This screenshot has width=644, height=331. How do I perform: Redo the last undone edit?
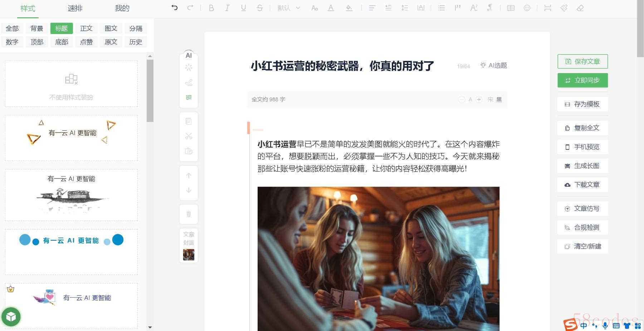(190, 8)
